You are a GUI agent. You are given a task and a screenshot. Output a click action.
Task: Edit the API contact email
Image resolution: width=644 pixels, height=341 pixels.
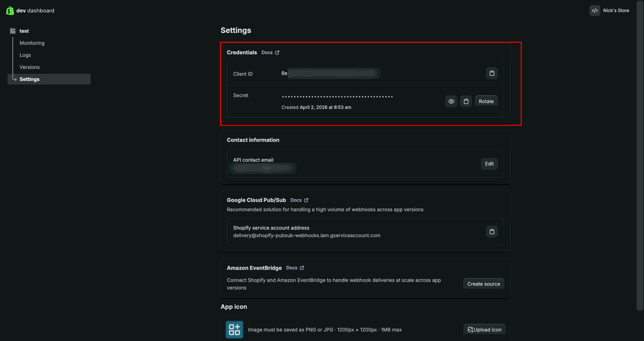[x=489, y=164]
